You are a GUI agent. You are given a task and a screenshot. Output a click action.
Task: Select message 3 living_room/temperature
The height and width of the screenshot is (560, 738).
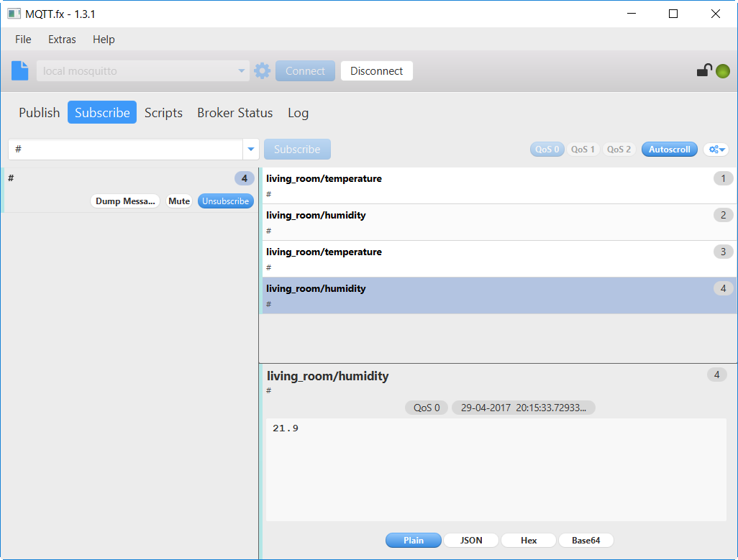click(499, 259)
